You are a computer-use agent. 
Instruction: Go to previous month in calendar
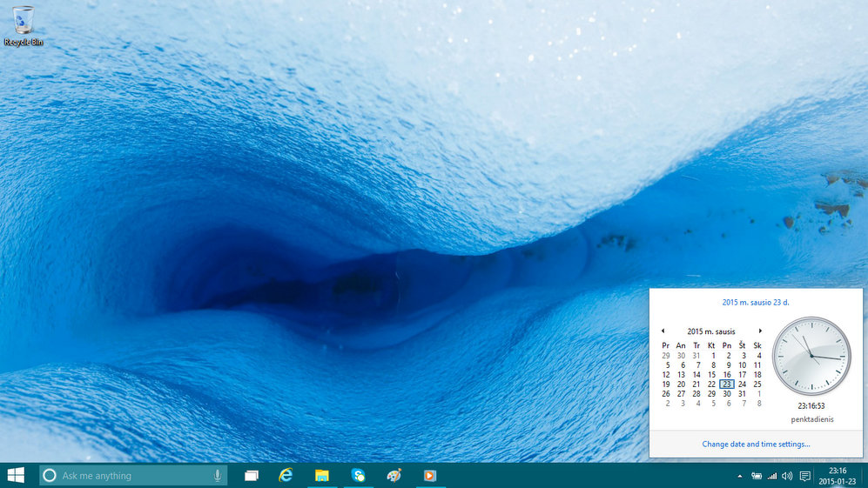[x=663, y=331]
